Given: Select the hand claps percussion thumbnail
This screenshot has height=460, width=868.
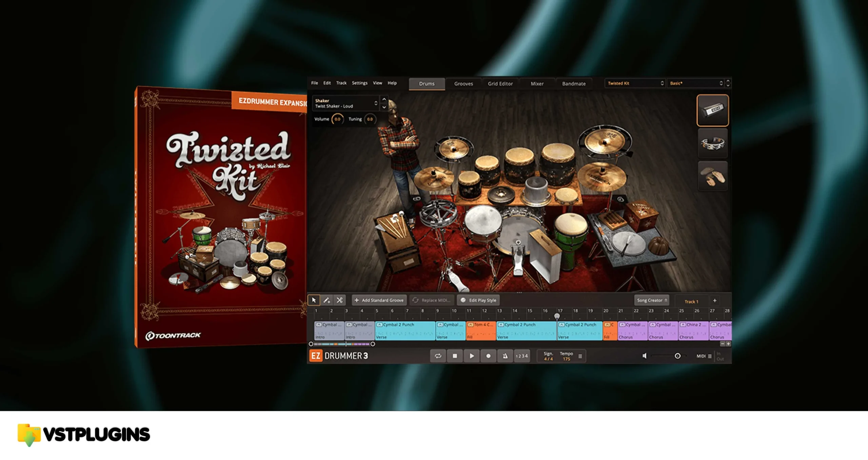Looking at the screenshot, I should (713, 176).
